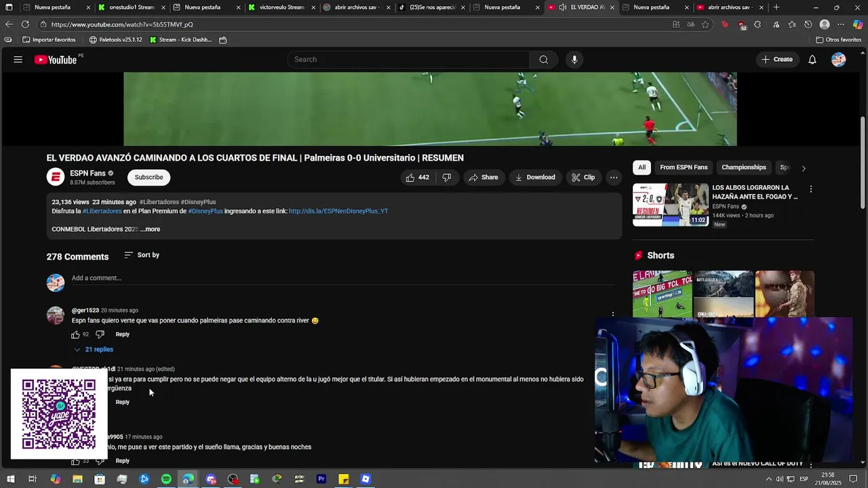Viewport: 868px width, 488px height.
Task: Dislike the @ger1523 comment
Action: tap(100, 334)
